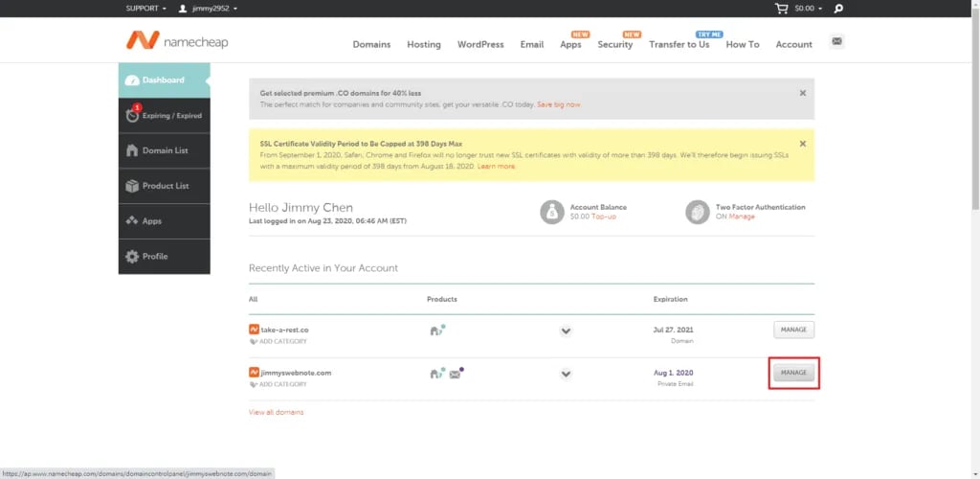Screen dimensions: 980x479
Task: Click the Aug 1, 2020 expiration date
Action: 674,373
